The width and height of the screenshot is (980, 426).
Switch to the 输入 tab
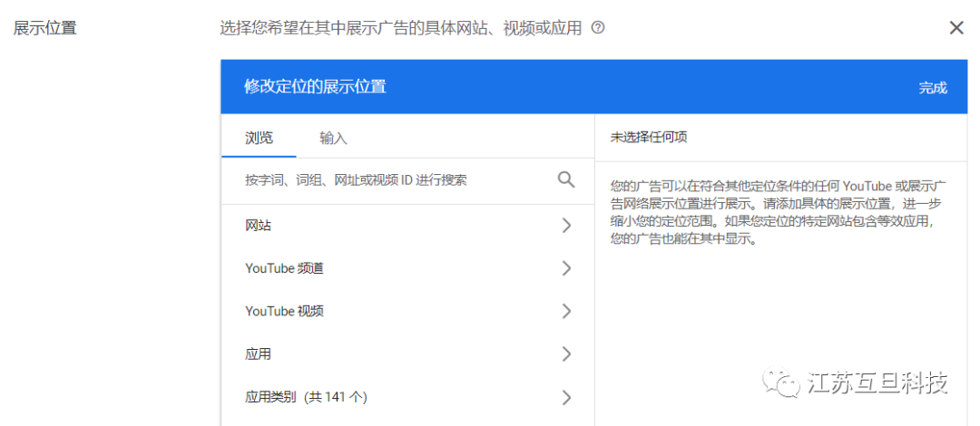pyautogui.click(x=333, y=138)
